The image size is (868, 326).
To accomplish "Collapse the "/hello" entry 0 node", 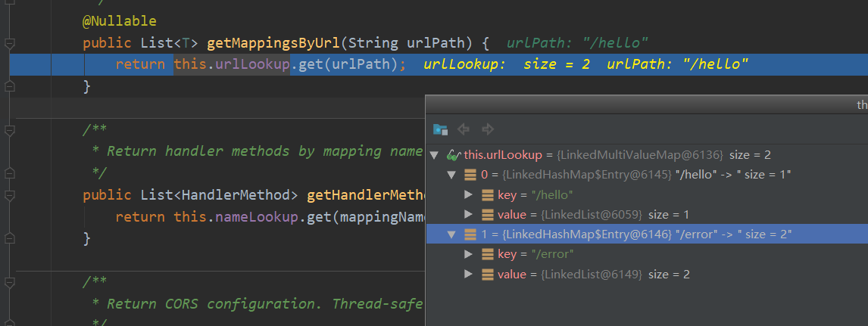I will coord(451,175).
